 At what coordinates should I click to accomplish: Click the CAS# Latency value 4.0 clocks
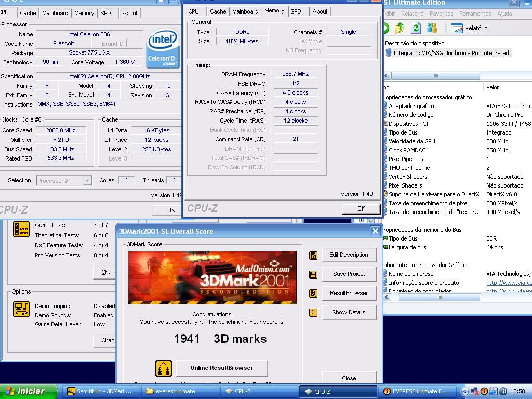pos(296,92)
